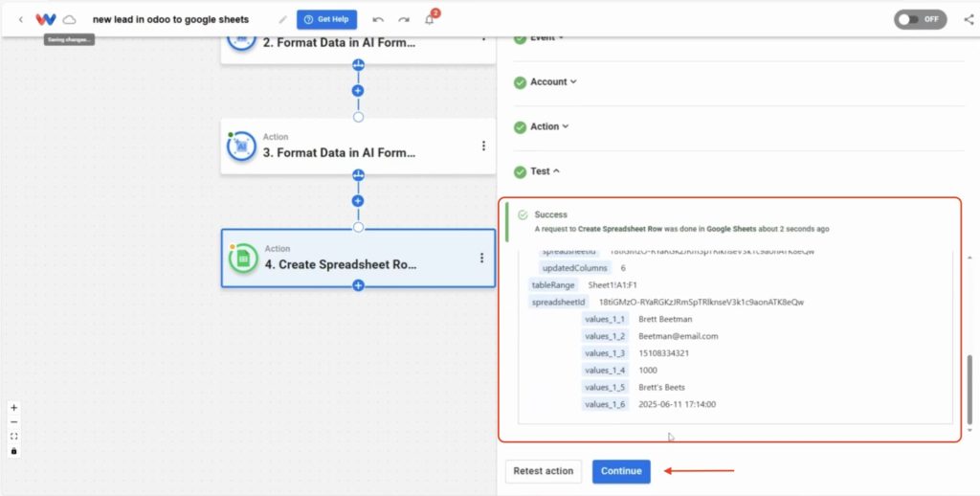The height and width of the screenshot is (496, 980).
Task: Click the 15108334321 phone value
Action: (663, 352)
